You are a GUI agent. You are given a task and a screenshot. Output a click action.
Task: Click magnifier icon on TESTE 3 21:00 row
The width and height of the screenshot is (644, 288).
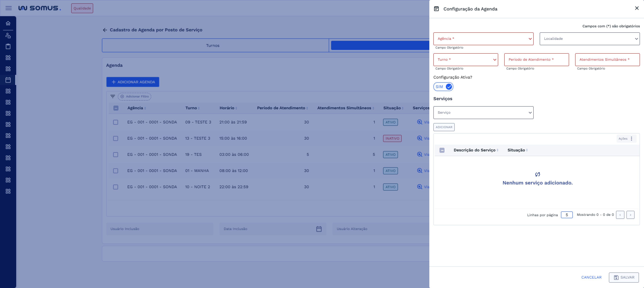click(x=420, y=122)
